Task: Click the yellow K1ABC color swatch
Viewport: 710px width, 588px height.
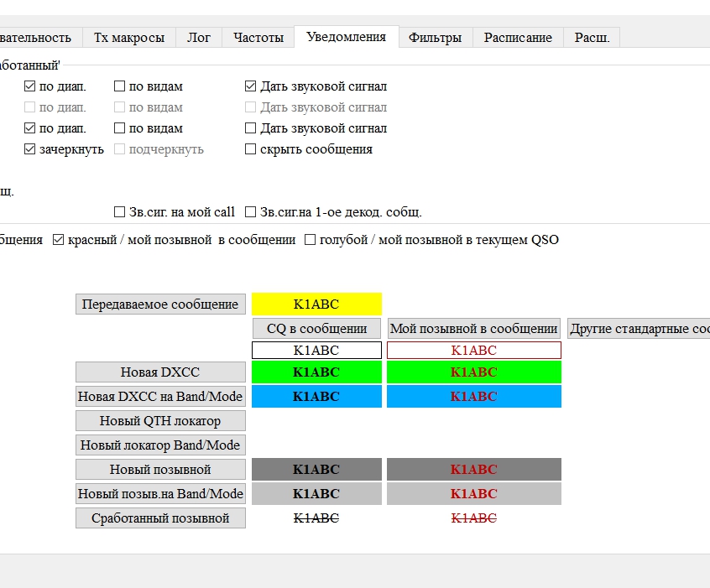Action: click(316, 304)
